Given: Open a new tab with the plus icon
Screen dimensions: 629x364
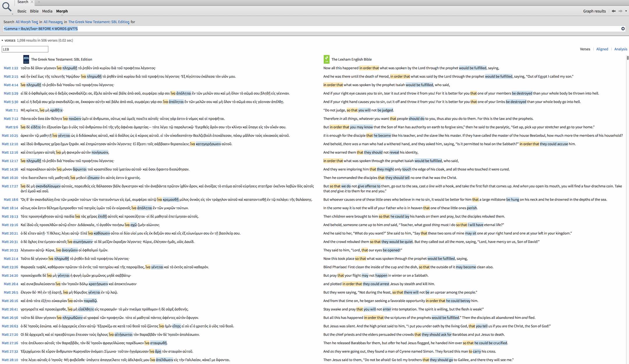Looking at the screenshot, I should 39,2.
